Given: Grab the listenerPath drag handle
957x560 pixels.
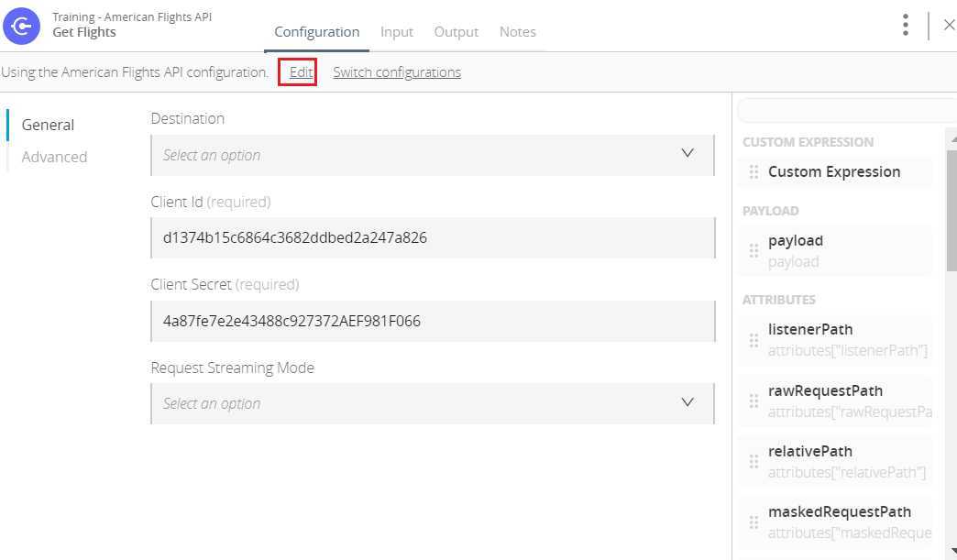Looking at the screenshot, I should (x=753, y=340).
